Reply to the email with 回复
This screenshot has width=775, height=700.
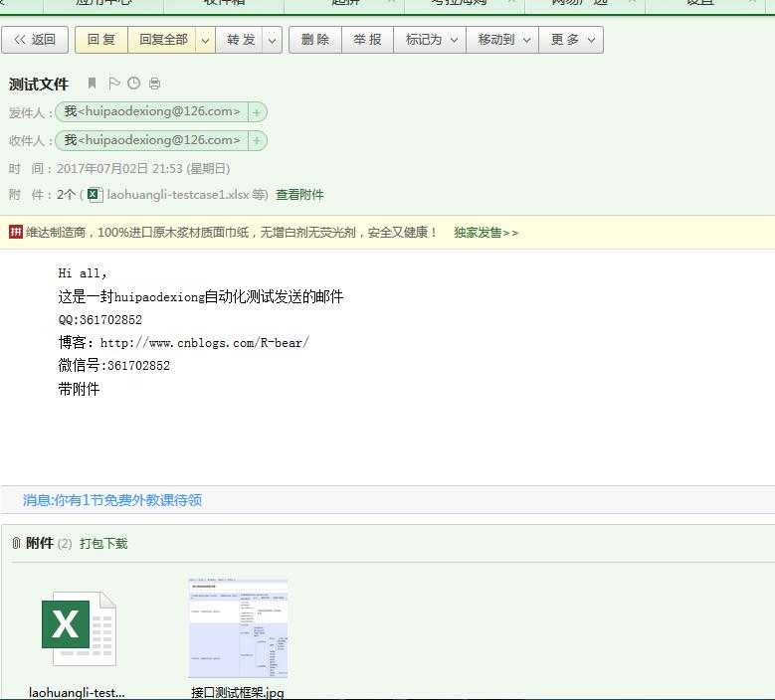(101, 40)
